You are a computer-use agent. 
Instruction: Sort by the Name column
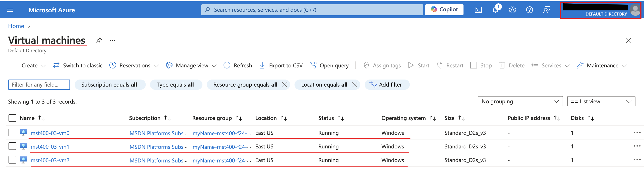[x=32, y=118]
